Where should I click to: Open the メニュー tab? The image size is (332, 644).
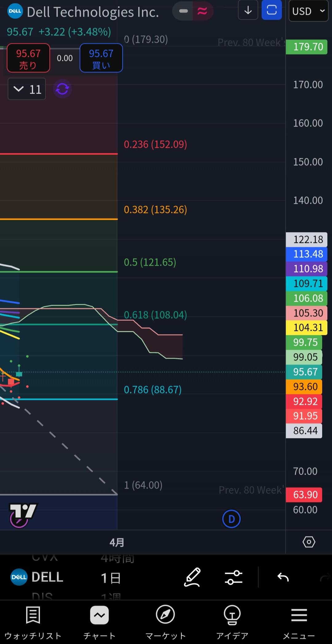pos(299,623)
